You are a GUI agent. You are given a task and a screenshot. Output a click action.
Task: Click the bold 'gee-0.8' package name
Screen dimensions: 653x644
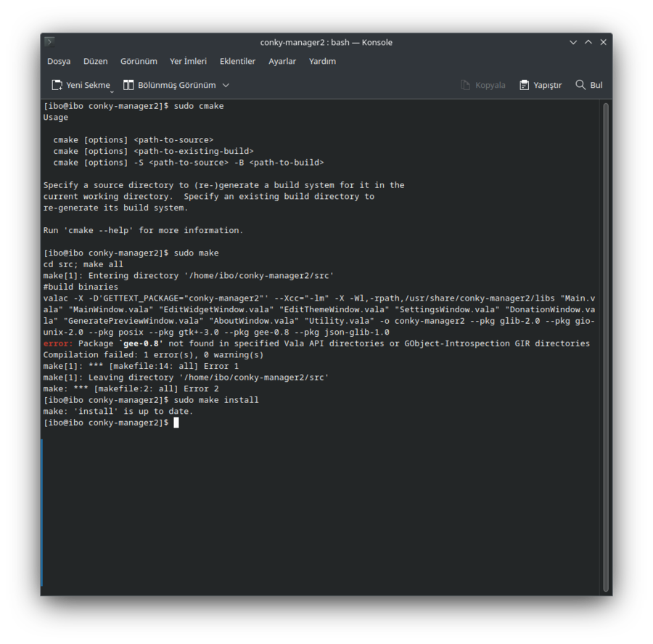141,343
